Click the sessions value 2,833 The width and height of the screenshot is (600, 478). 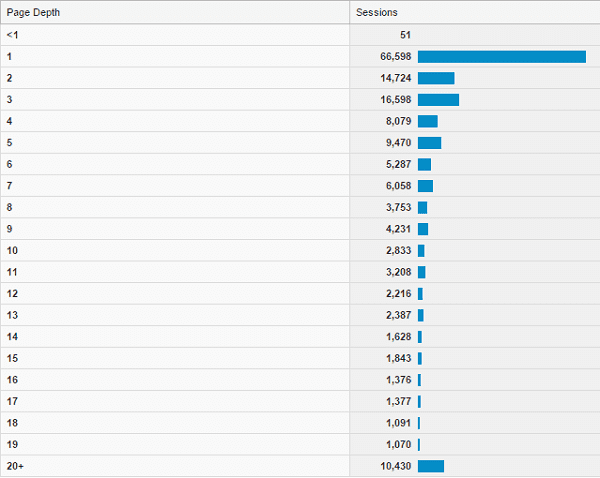click(398, 250)
